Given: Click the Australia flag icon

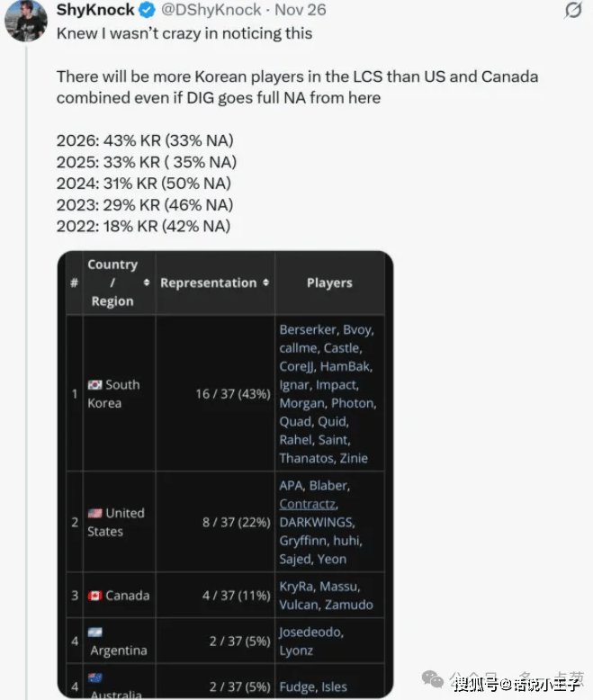Looking at the screenshot, I should click(x=94, y=677).
